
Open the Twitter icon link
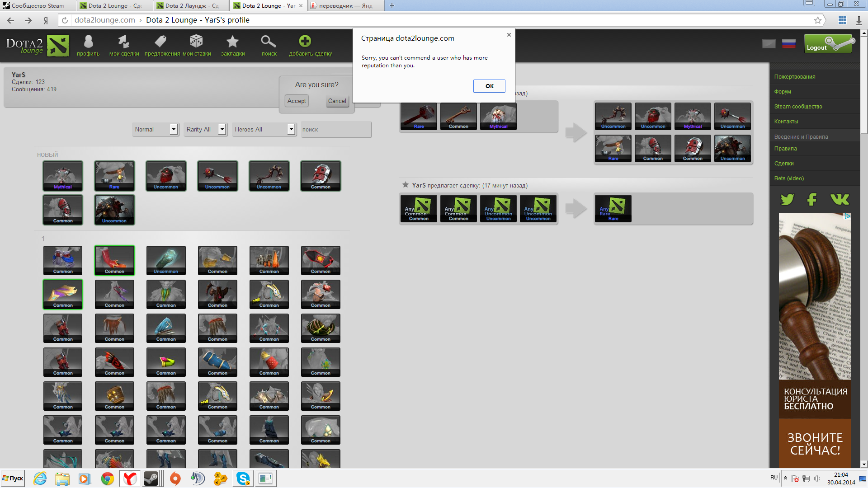pyautogui.click(x=787, y=199)
